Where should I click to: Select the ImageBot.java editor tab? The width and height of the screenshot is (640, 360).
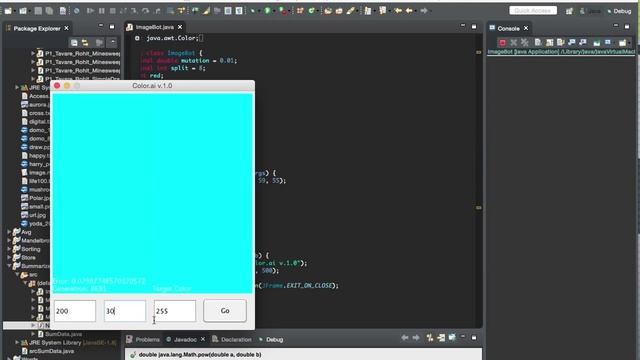pos(155,27)
